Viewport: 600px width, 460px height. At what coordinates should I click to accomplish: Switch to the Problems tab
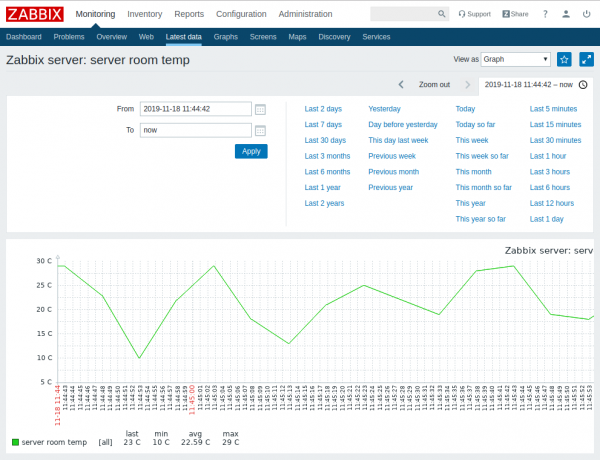click(69, 36)
